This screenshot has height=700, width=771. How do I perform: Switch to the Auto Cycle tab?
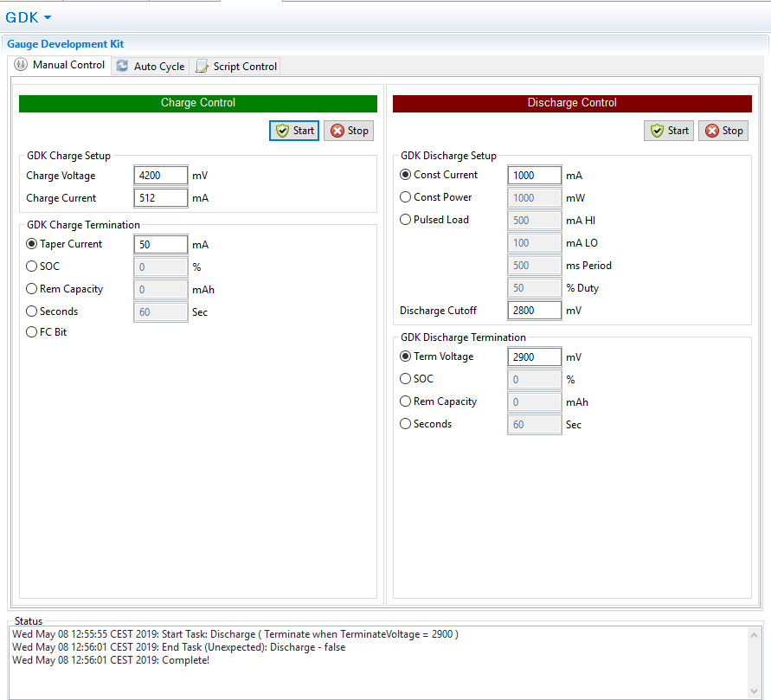[151, 67]
